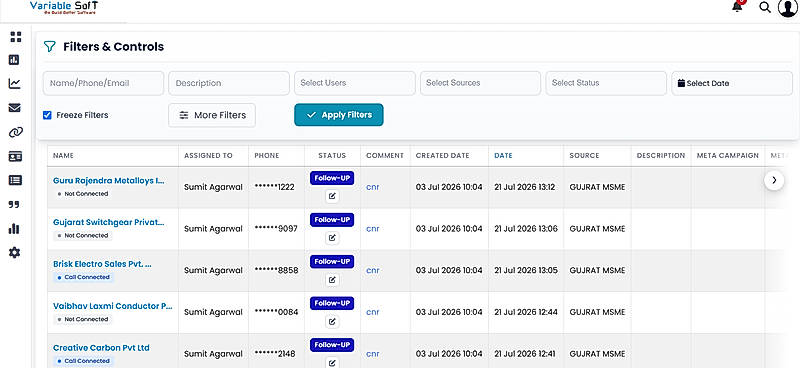Open the Select Status dropdown
Screen dimensions: 800x368
pos(606,83)
